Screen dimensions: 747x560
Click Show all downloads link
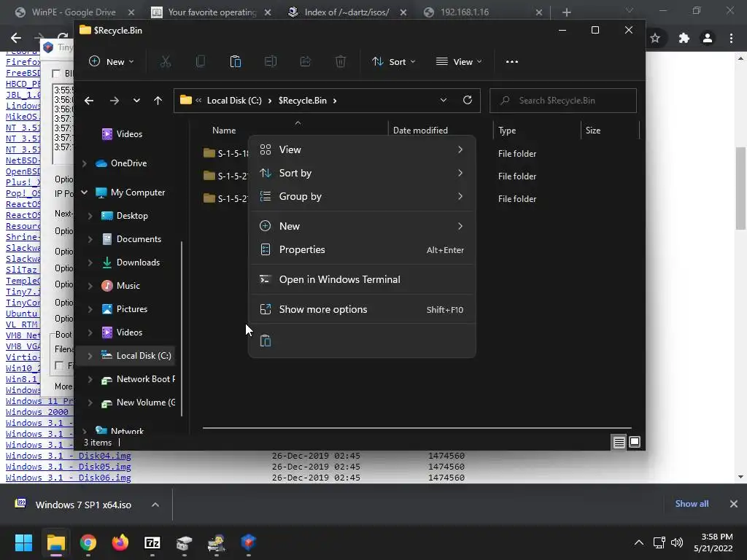click(x=692, y=504)
